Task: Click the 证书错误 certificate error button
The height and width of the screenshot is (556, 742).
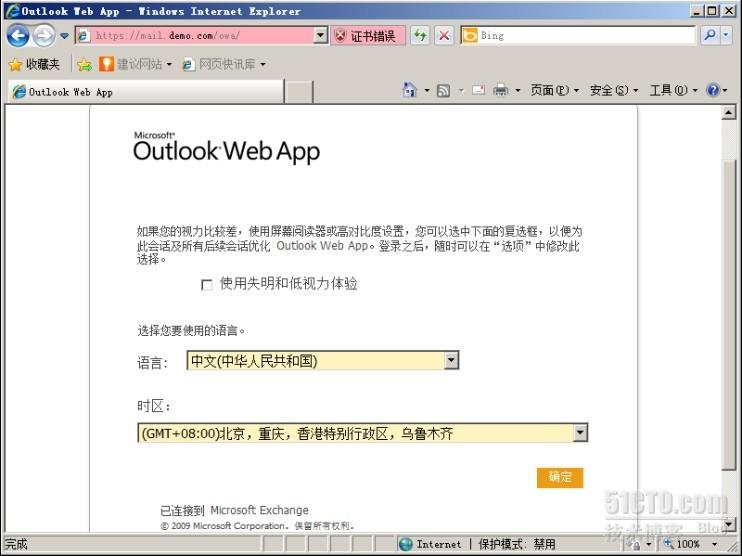Action: pos(368,35)
